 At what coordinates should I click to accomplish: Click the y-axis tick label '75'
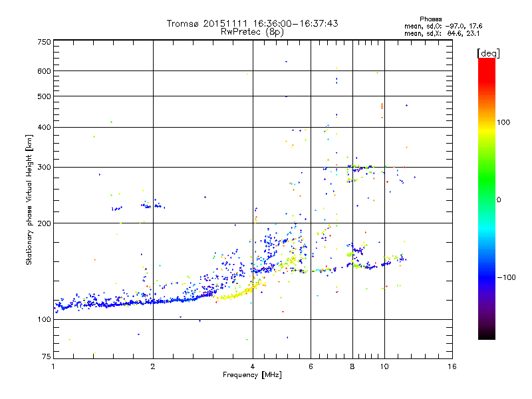click(47, 356)
